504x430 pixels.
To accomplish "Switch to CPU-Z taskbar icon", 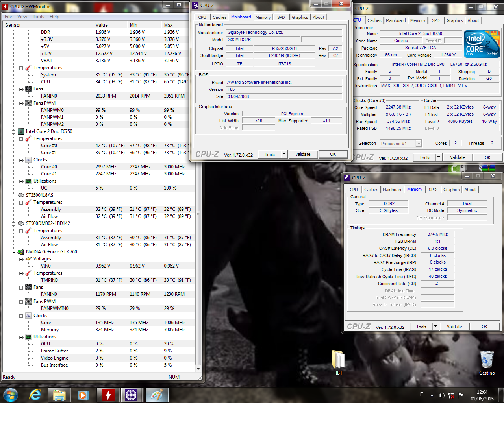I will pyautogui.click(x=131, y=395).
